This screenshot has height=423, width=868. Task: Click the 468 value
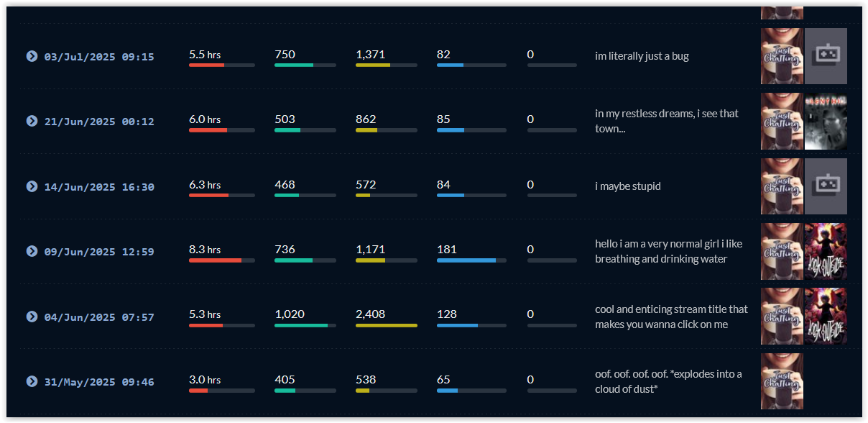pos(285,185)
